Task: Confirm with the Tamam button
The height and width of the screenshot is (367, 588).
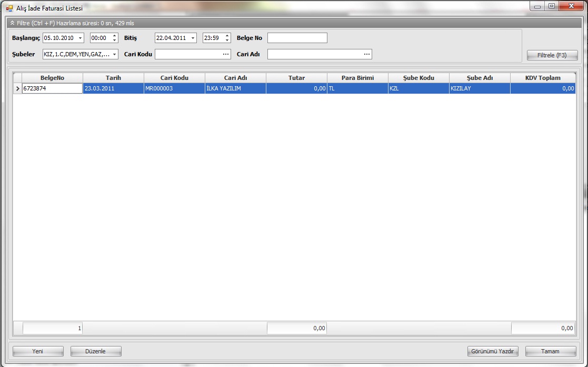Action: 551,351
